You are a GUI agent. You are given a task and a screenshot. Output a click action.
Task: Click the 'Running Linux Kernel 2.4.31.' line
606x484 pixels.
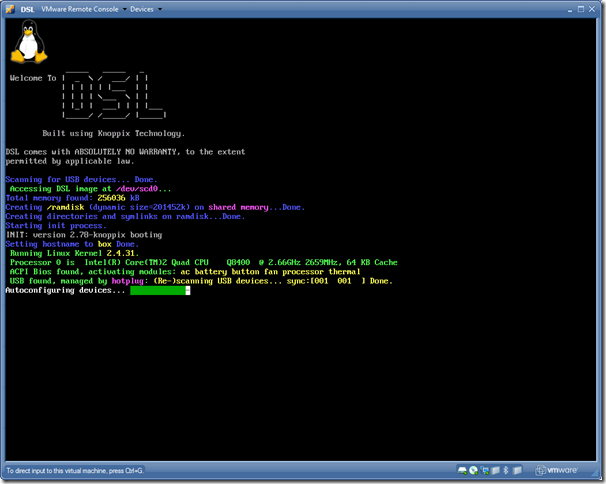coord(74,253)
